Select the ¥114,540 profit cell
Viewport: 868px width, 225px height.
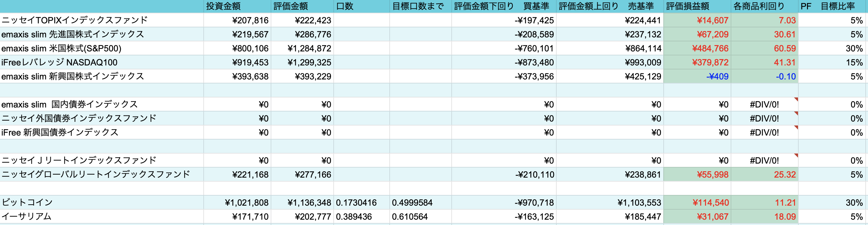coord(697,202)
